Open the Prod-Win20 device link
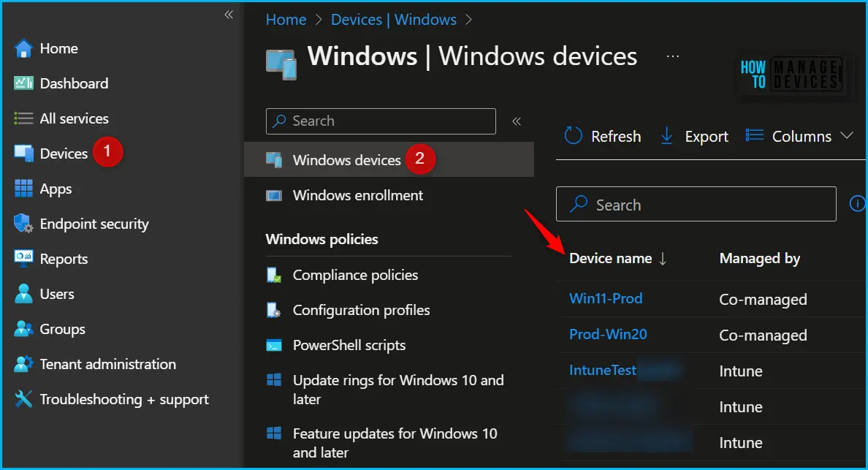The width and height of the screenshot is (868, 470). [x=608, y=334]
